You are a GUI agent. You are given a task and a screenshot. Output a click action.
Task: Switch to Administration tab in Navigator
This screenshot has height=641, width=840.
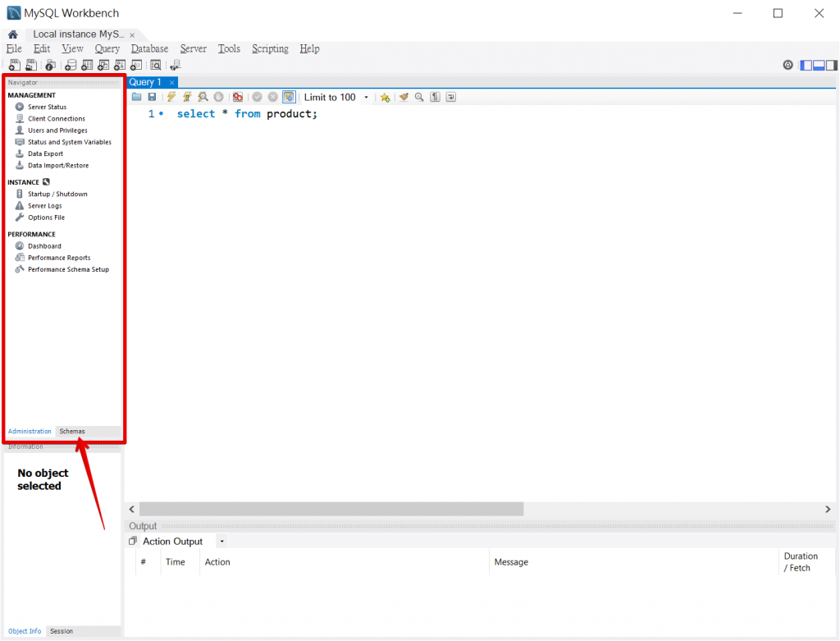(30, 432)
